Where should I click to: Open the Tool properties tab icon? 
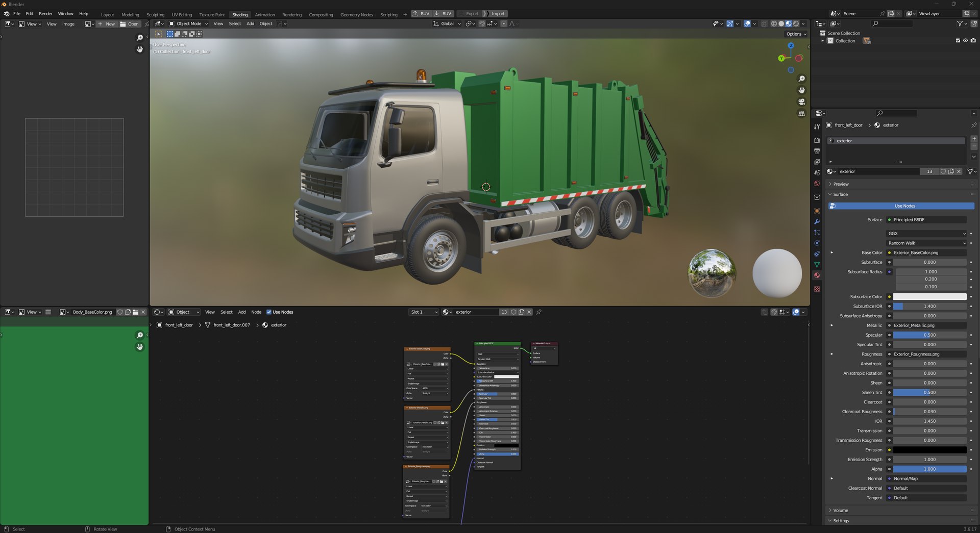tap(817, 126)
